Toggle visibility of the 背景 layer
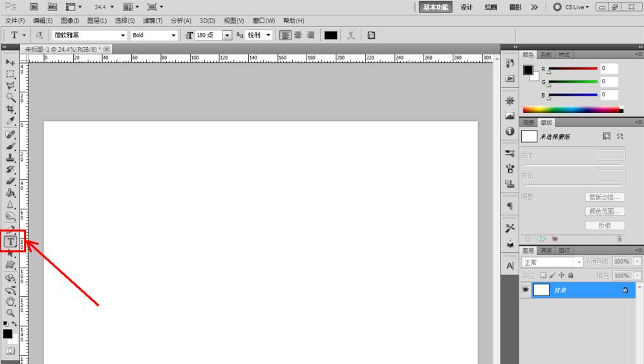The height and width of the screenshot is (364, 644). coord(525,290)
